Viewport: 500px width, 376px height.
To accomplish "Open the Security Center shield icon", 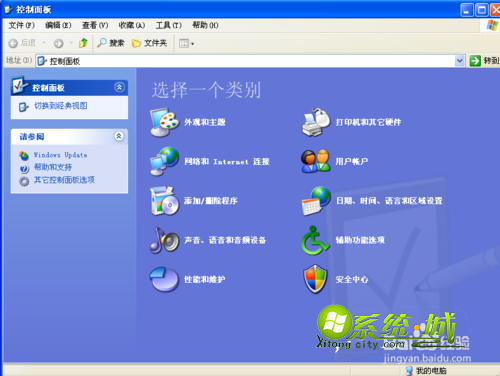I will pos(316,279).
